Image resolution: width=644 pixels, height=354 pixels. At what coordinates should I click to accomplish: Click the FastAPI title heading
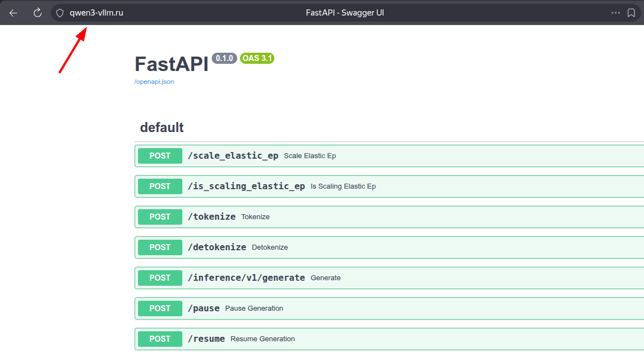pos(171,63)
